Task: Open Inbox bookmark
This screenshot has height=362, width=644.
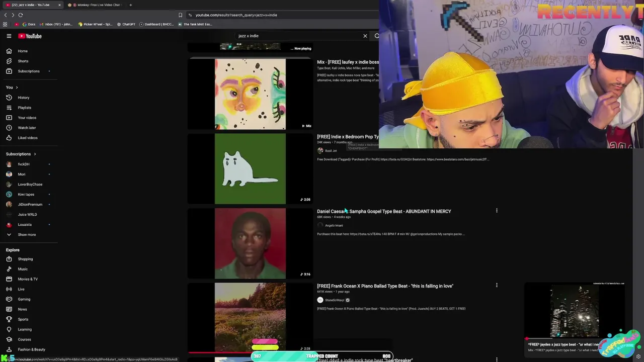Action: coord(57,24)
